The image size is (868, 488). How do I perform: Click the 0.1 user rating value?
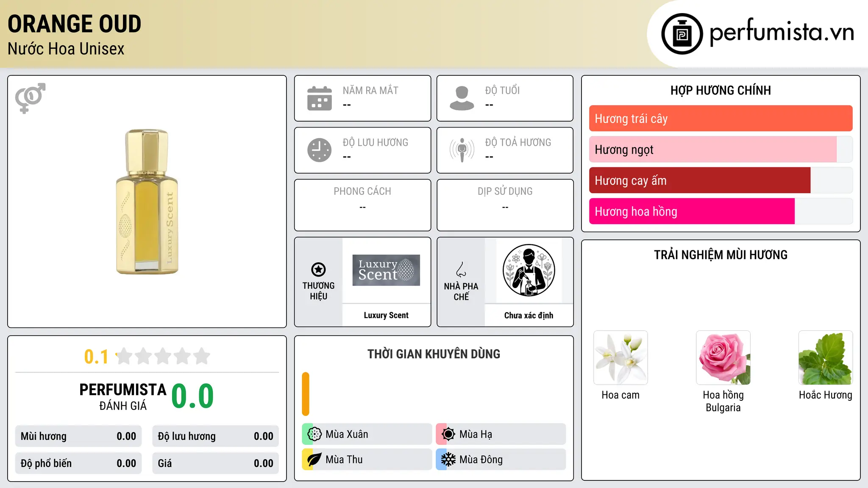96,357
